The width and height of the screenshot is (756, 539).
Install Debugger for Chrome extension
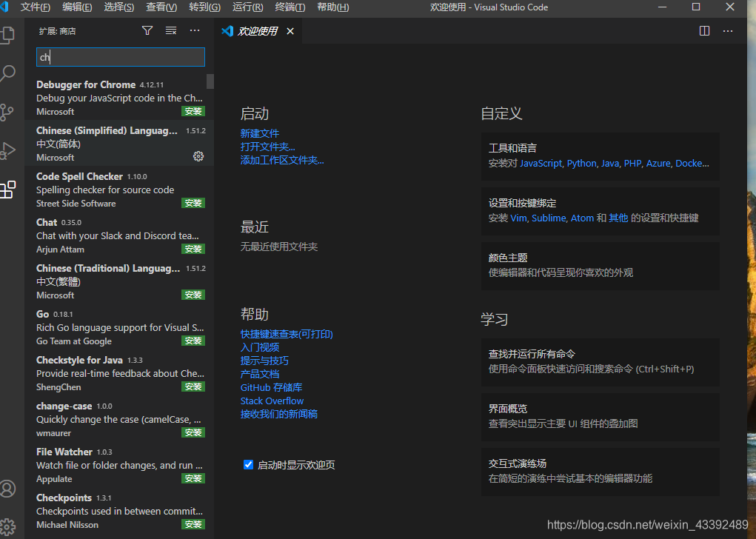pyautogui.click(x=193, y=111)
